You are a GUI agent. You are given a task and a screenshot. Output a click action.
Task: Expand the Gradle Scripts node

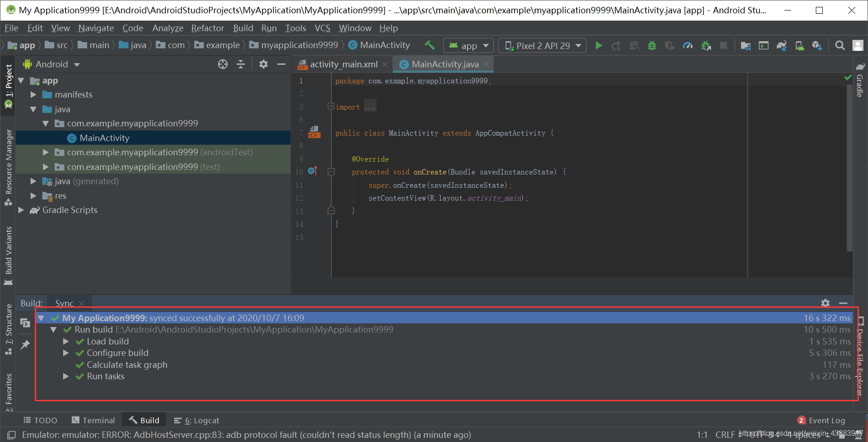[x=21, y=210]
